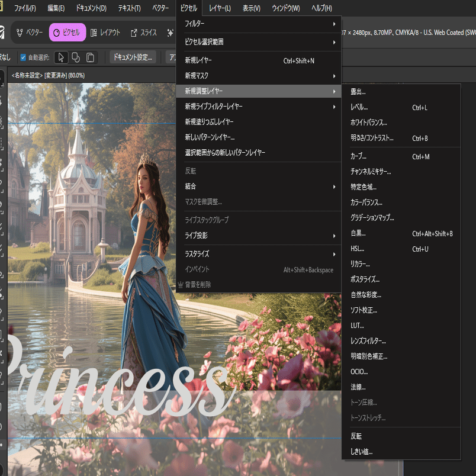This screenshot has width=476, height=476.
Task: Choose 新規レイヤー from the menu
Action: point(259,60)
